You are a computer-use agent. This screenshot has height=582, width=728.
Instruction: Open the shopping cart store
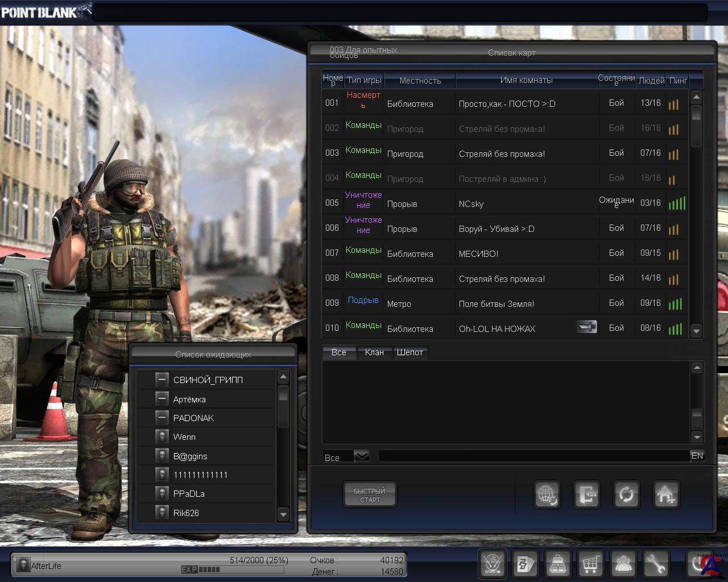pyautogui.click(x=590, y=564)
